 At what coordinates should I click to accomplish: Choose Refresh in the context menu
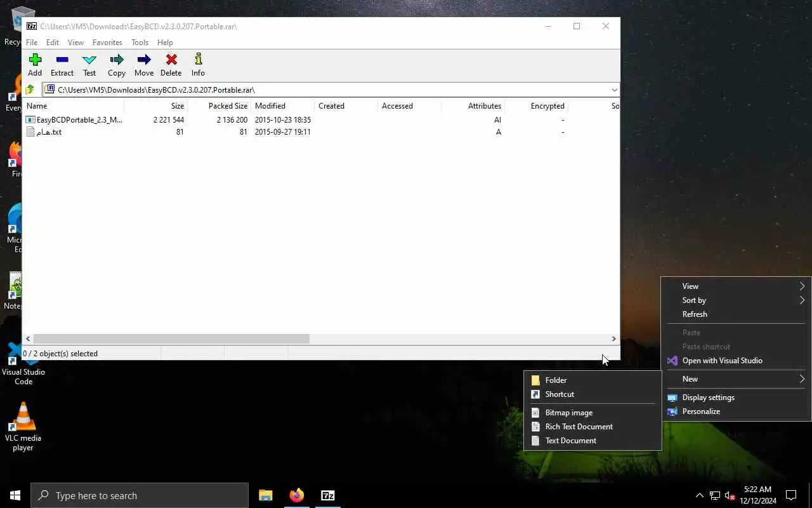pos(736,314)
